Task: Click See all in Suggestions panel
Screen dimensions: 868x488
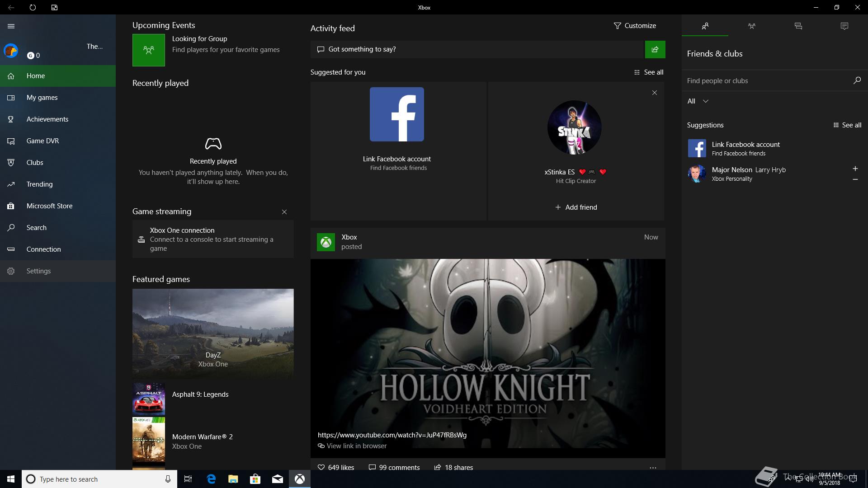Action: tap(847, 125)
